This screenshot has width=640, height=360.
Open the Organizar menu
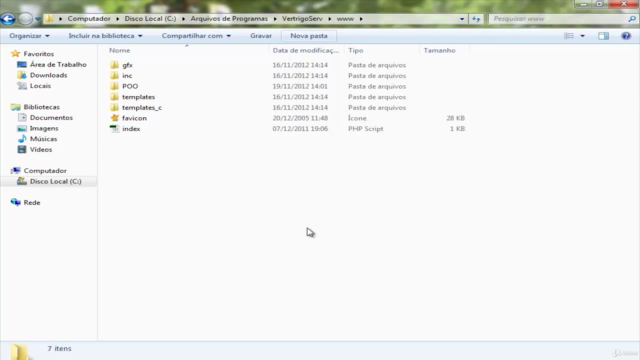(29, 36)
